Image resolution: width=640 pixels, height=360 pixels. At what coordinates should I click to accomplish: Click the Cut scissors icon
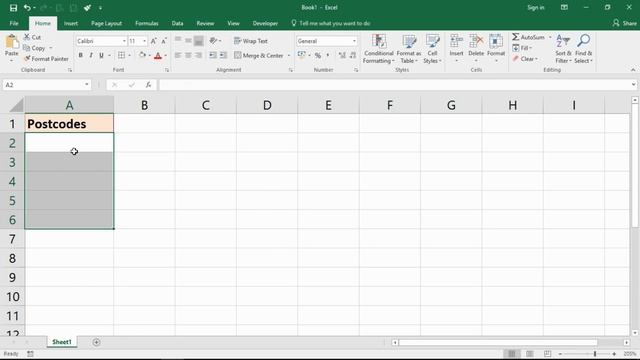click(x=27, y=37)
